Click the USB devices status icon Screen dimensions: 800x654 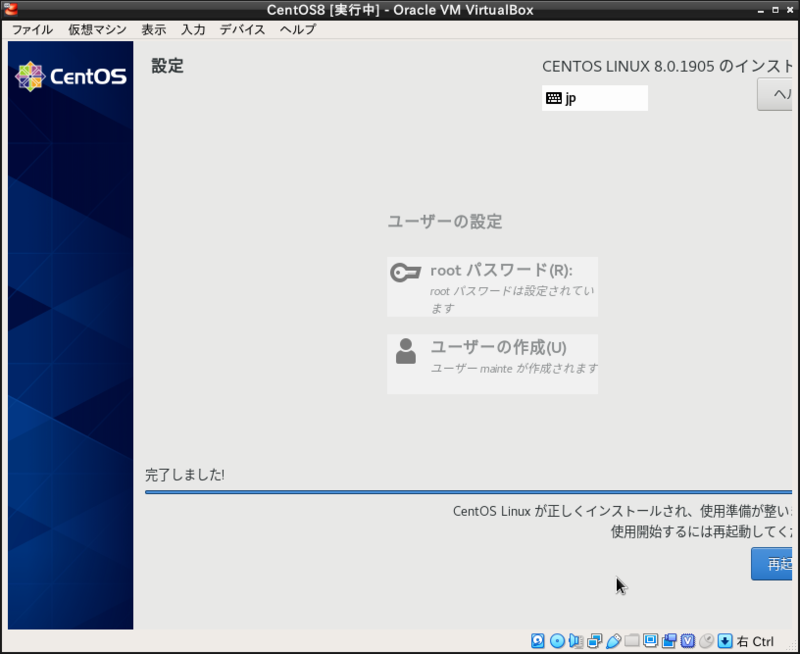click(x=613, y=641)
